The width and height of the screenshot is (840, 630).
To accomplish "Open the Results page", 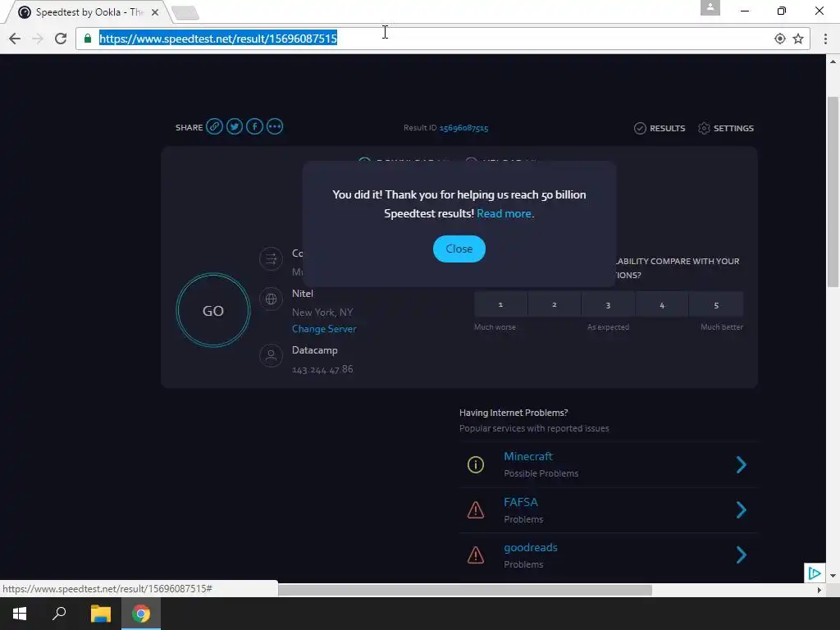I will click(x=660, y=128).
